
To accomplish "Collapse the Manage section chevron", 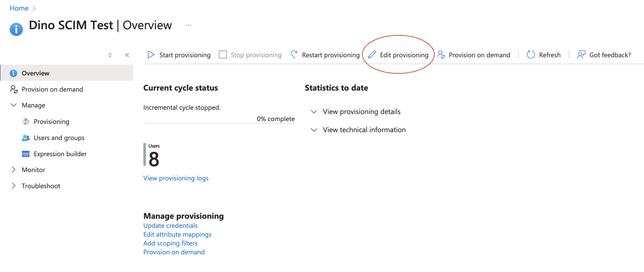I will click(14, 105).
